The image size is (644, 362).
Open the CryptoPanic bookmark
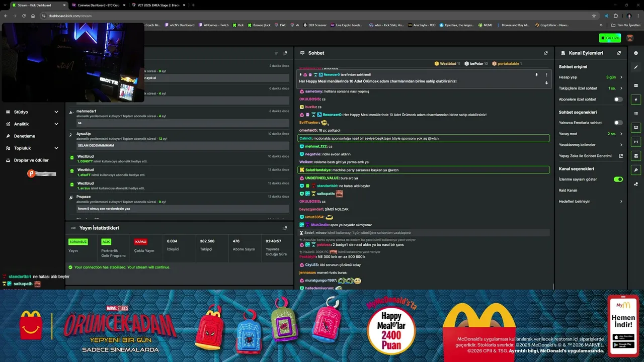[552, 25]
